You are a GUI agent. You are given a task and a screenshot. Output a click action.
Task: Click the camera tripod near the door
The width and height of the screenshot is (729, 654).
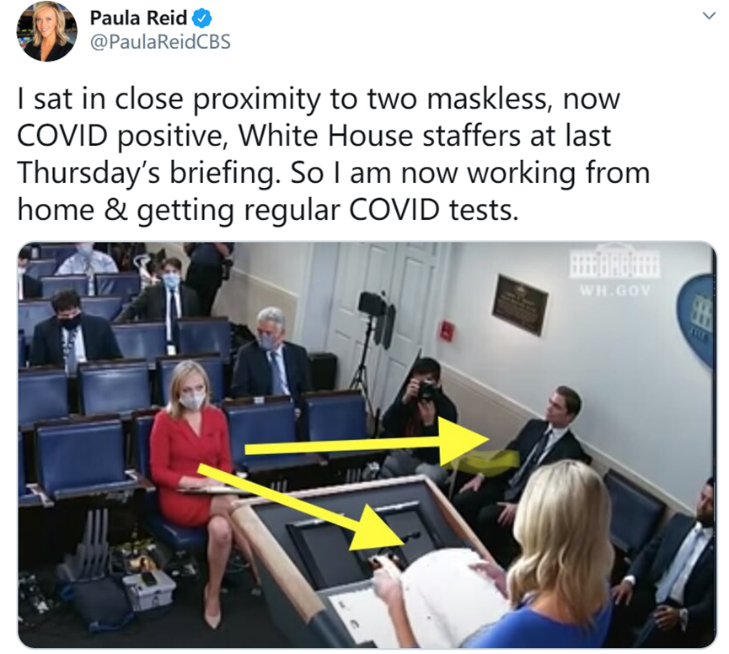tap(371, 344)
